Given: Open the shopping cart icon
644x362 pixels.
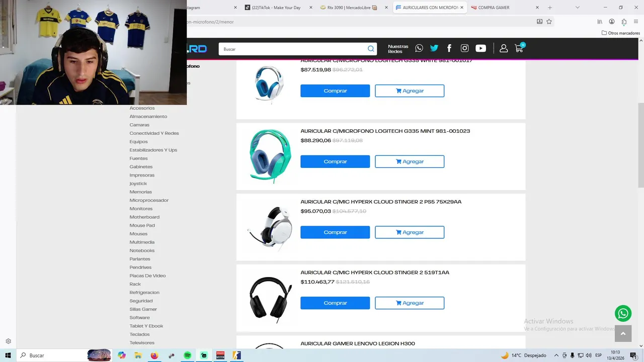Looking at the screenshot, I should coord(519,48).
